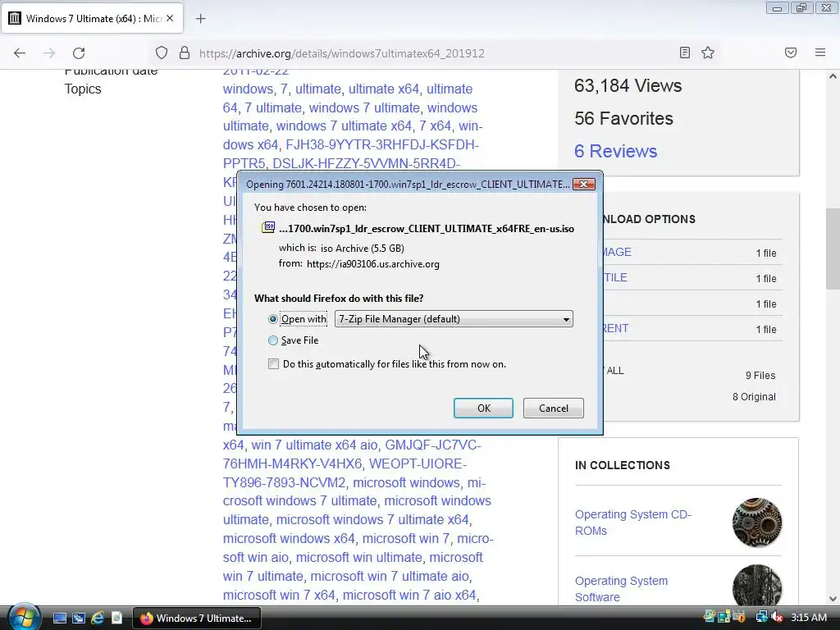Screen dimensions: 840x630
Task: Click the scrollbar up arrow
Action: tap(833, 76)
